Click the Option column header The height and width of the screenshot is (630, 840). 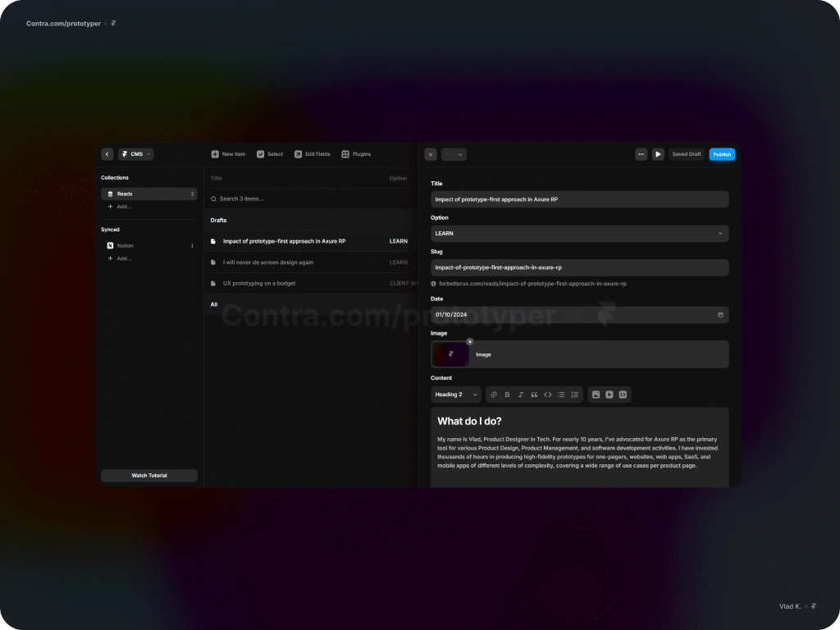click(398, 178)
